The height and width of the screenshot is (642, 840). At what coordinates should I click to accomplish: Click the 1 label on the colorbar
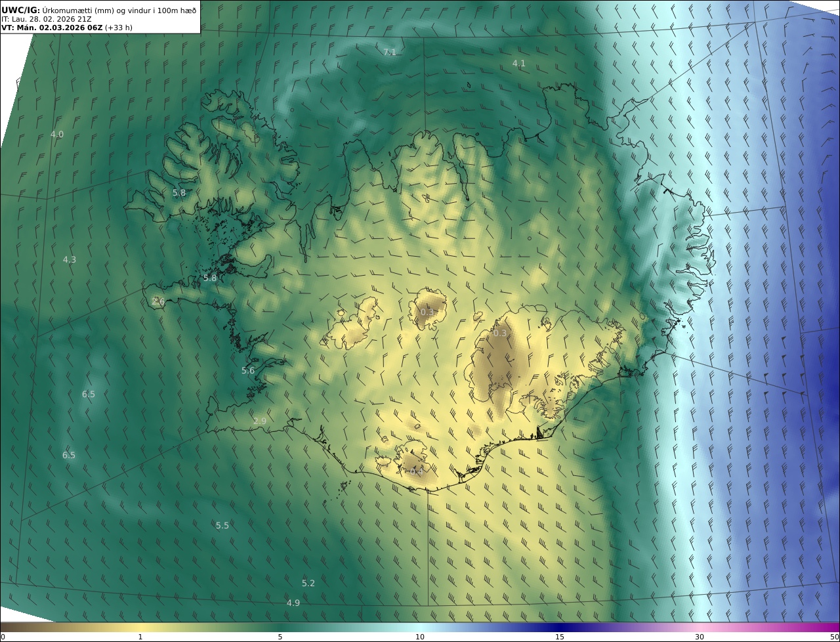140,637
